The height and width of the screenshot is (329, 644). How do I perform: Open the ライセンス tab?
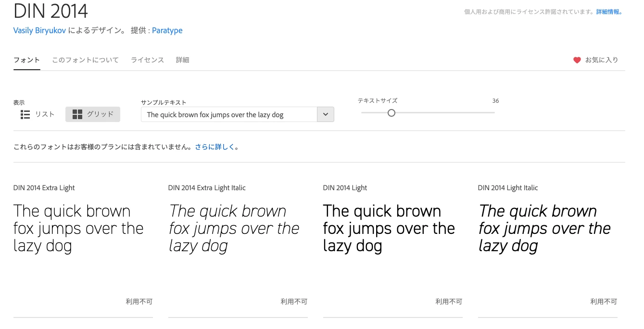(x=148, y=60)
